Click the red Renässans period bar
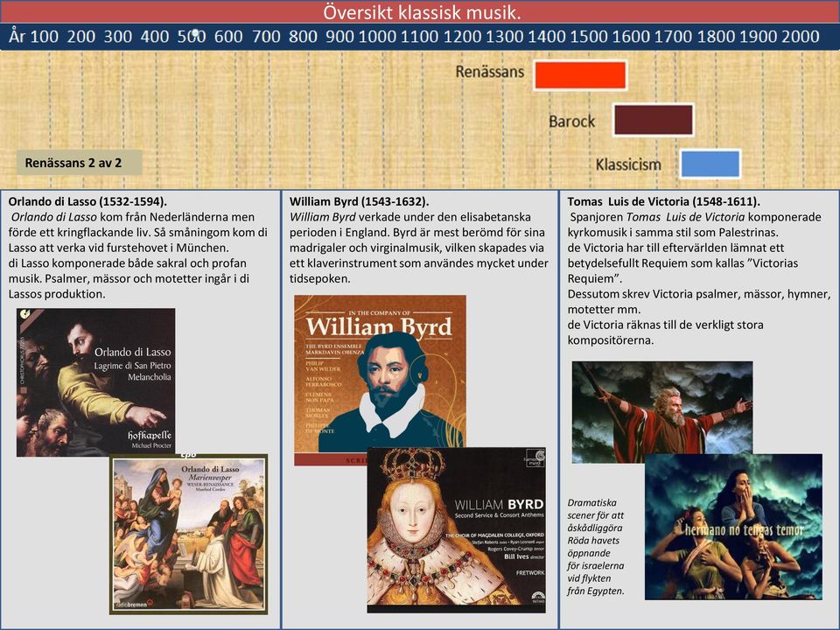 [580, 75]
